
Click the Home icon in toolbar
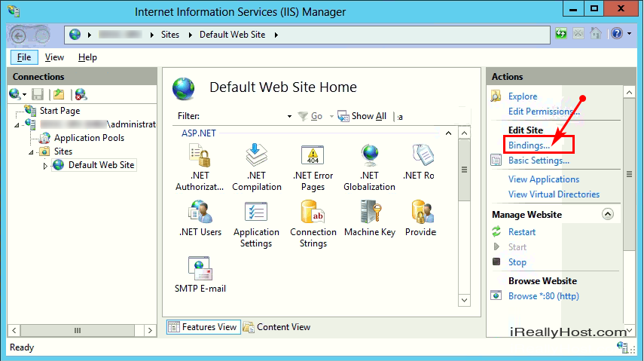pos(596,33)
